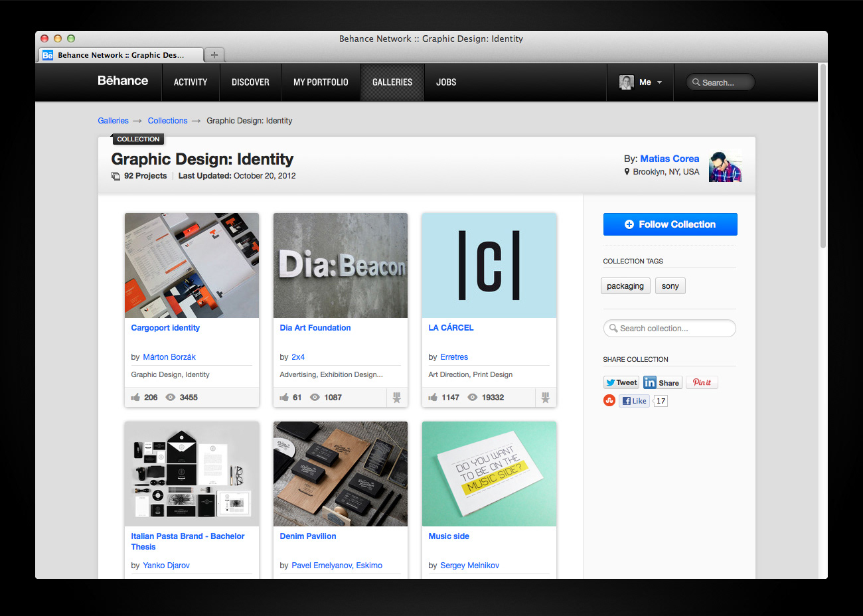The image size is (863, 616).
Task: Open Pavel Emelyanov, Eskimo author link
Action: pos(337,566)
